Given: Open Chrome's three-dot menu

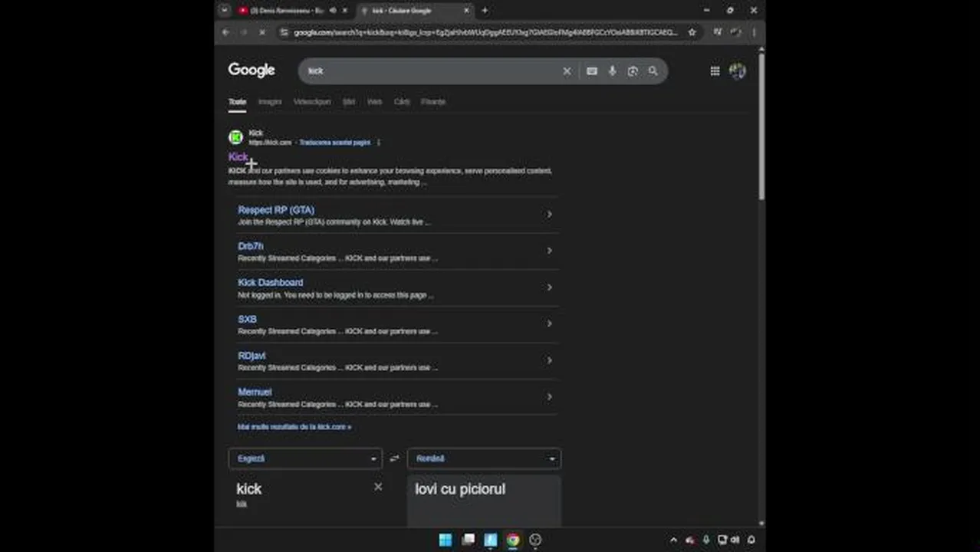Looking at the screenshot, I should [754, 32].
